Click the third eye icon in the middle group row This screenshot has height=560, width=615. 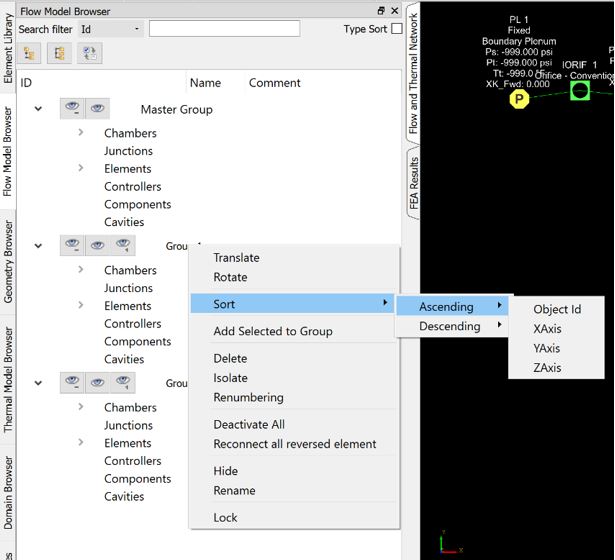click(123, 245)
